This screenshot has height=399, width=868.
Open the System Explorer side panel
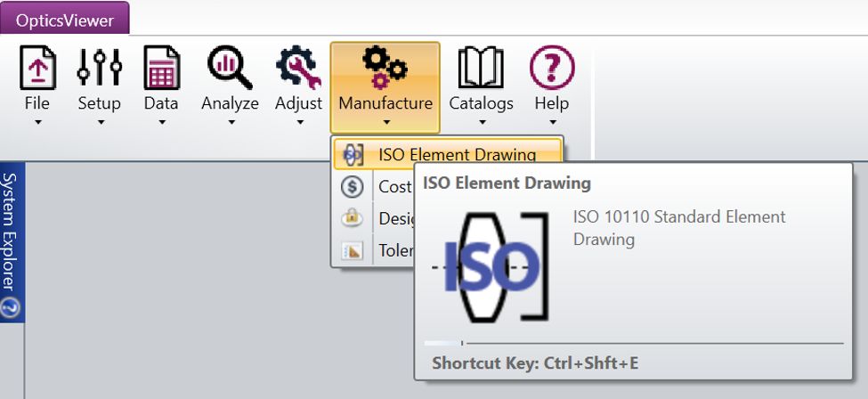pyautogui.click(x=12, y=232)
